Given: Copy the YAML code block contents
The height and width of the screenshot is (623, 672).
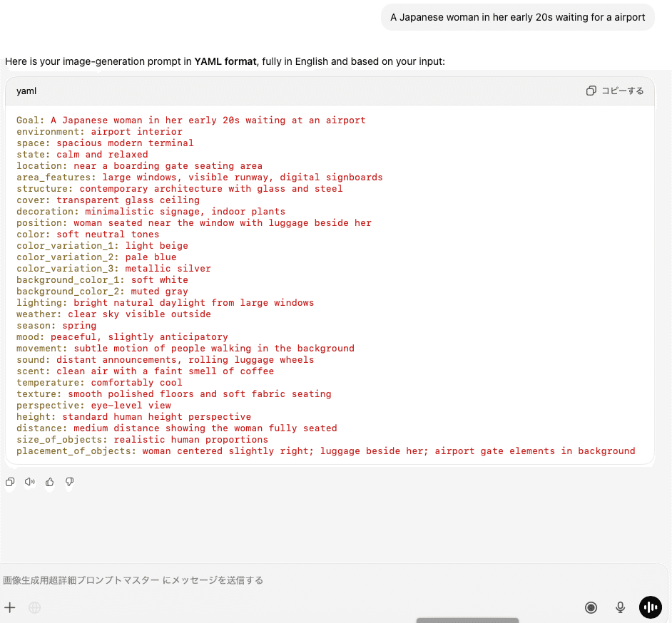Looking at the screenshot, I should tap(614, 91).
